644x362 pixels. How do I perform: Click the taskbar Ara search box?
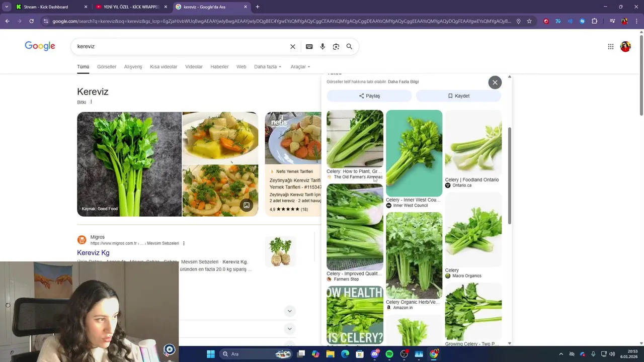tap(257, 354)
